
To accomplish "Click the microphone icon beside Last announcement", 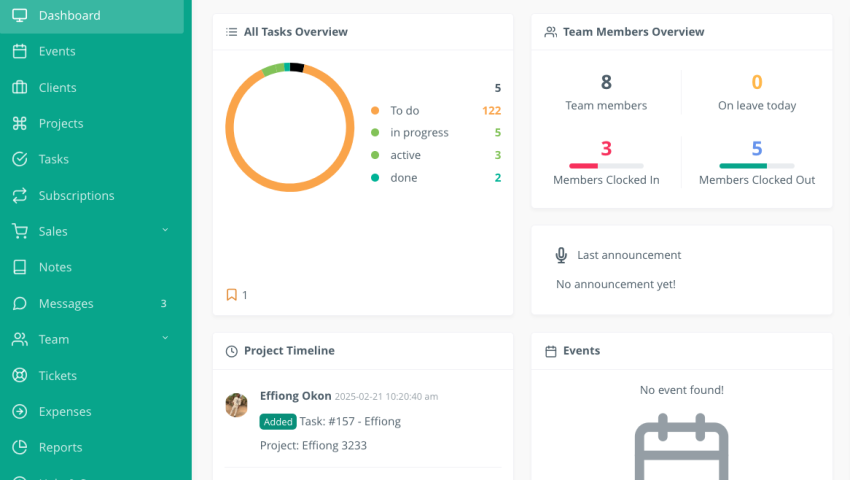I will (x=561, y=255).
